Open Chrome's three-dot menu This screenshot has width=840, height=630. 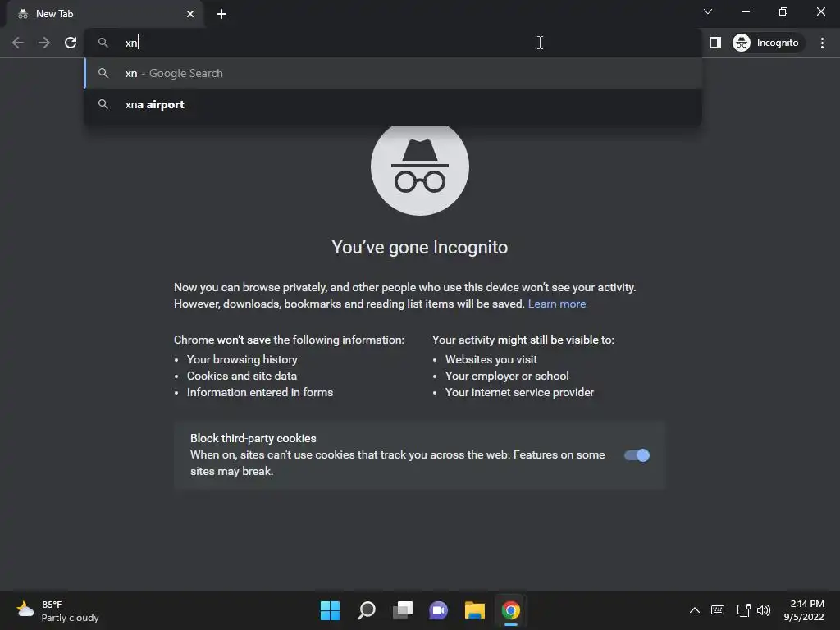tap(822, 43)
